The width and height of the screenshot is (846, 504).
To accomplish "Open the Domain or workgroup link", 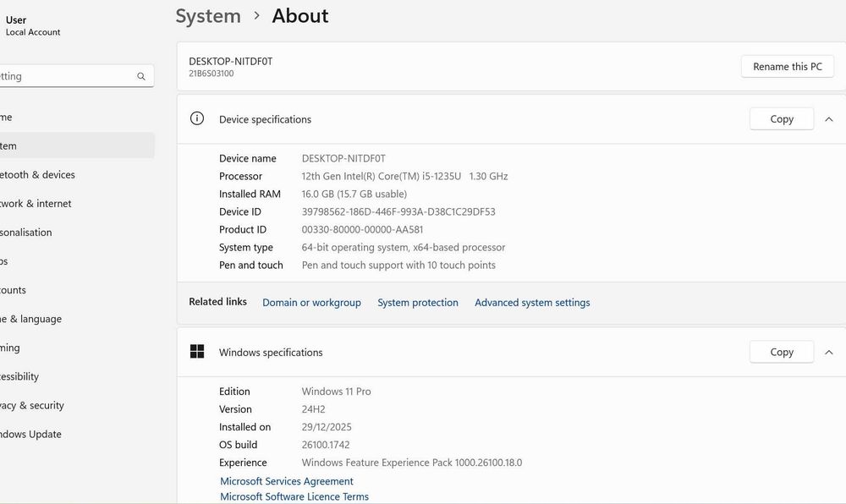I will pos(311,303).
